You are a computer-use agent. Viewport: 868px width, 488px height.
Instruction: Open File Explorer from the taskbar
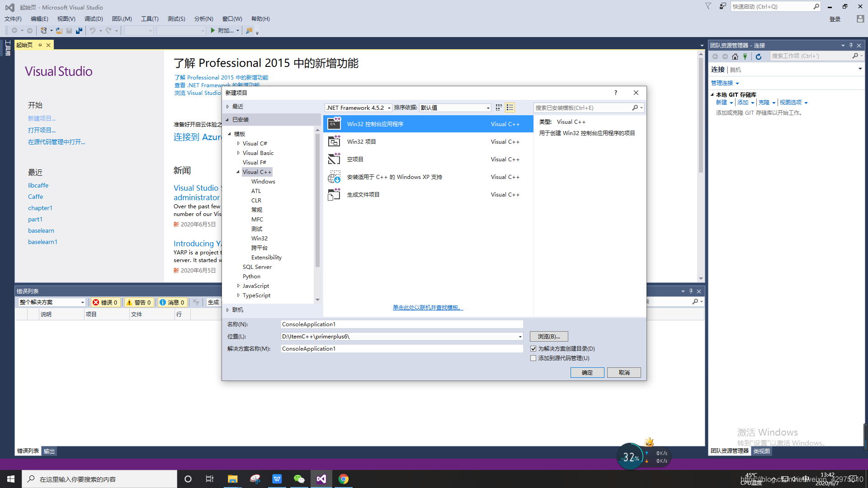click(x=232, y=479)
